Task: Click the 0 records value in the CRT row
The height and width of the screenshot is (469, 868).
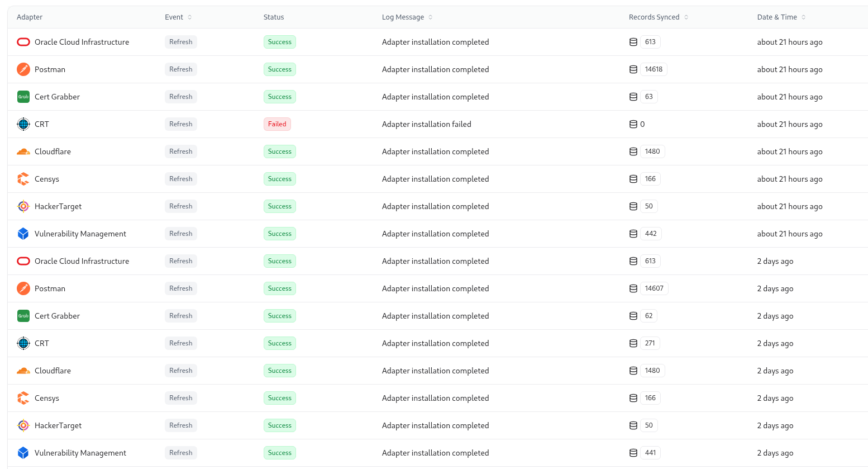Action: point(642,124)
